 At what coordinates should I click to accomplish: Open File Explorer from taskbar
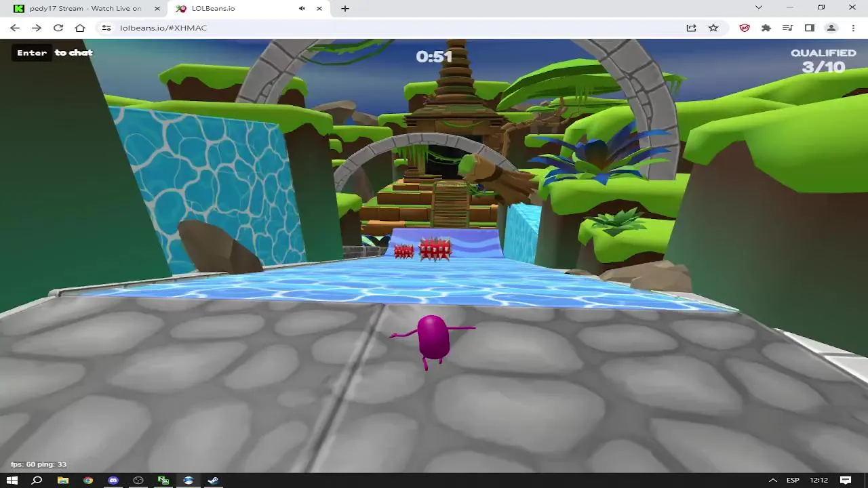click(62, 481)
